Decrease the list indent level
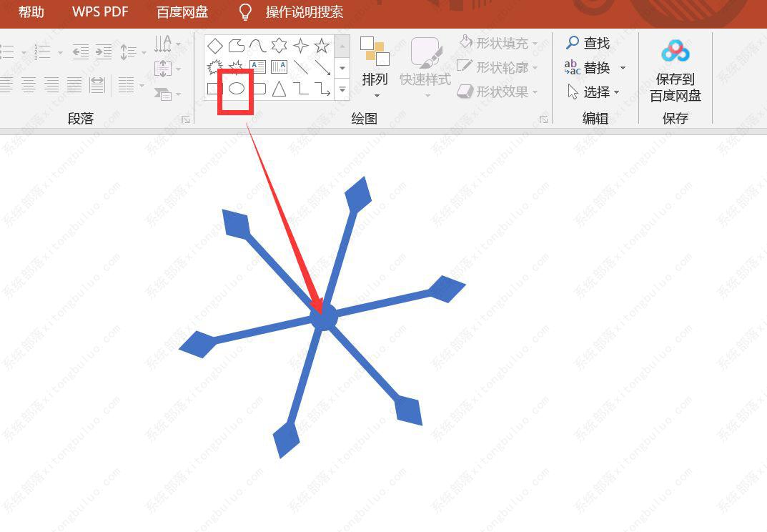The width and height of the screenshot is (767, 532). coord(81,52)
